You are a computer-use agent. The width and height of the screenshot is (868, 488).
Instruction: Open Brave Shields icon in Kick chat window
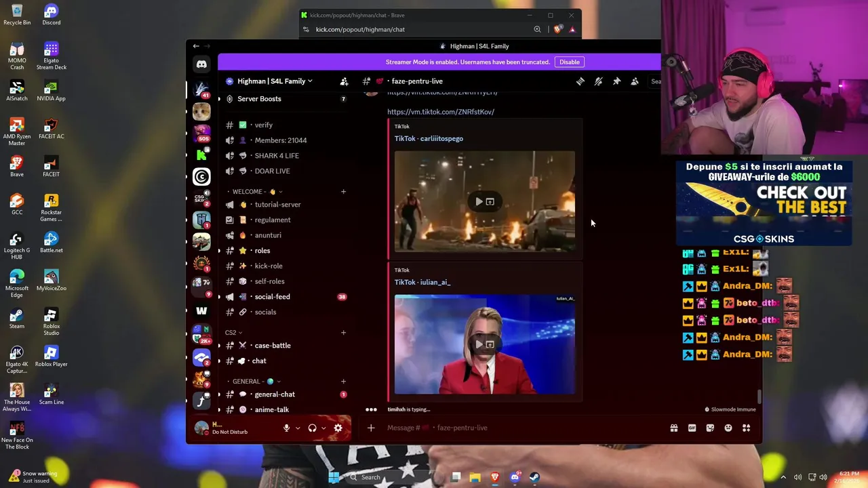(x=558, y=29)
